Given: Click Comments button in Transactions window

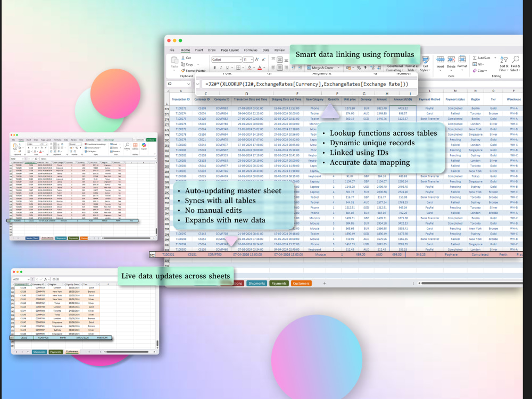Looking at the screenshot, I should pyautogui.click(x=139, y=140).
